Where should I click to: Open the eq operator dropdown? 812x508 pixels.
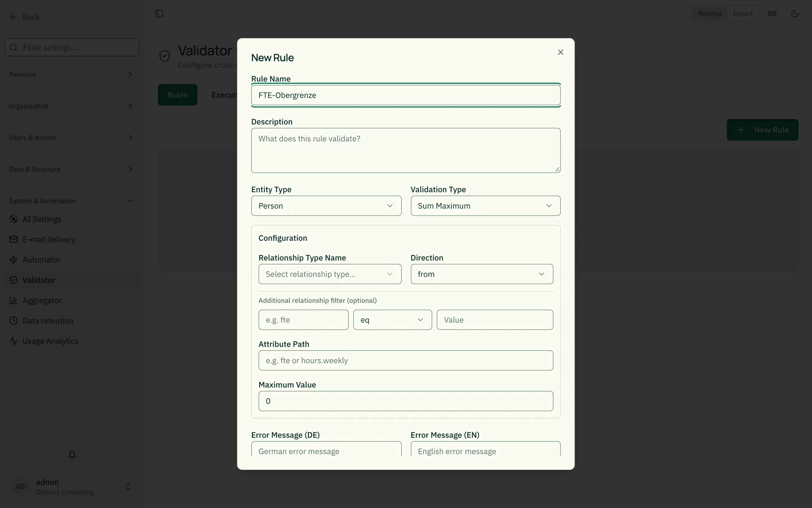(392, 320)
